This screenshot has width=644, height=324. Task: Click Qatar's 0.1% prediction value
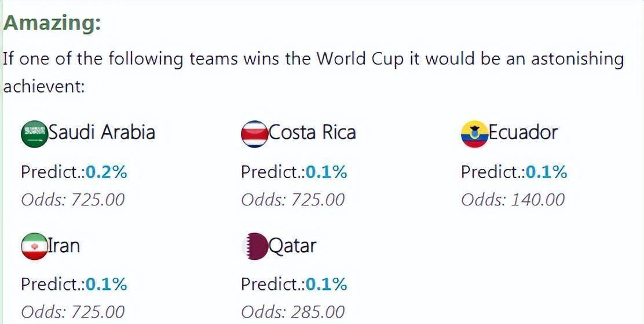pos(327,284)
